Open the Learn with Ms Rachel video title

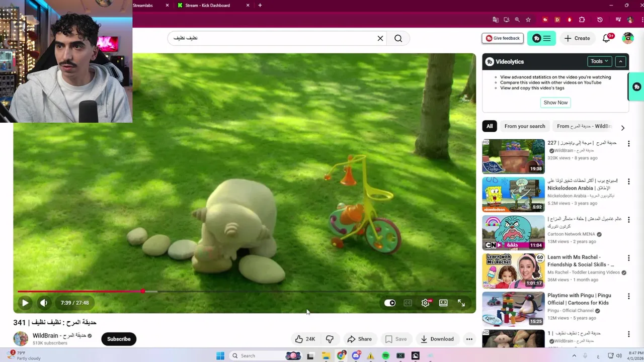[x=581, y=261]
